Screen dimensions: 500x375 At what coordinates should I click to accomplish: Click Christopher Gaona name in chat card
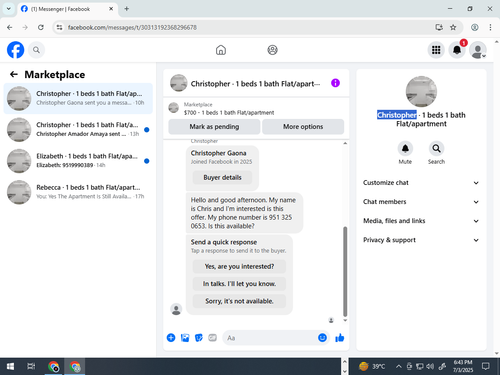[218, 153]
